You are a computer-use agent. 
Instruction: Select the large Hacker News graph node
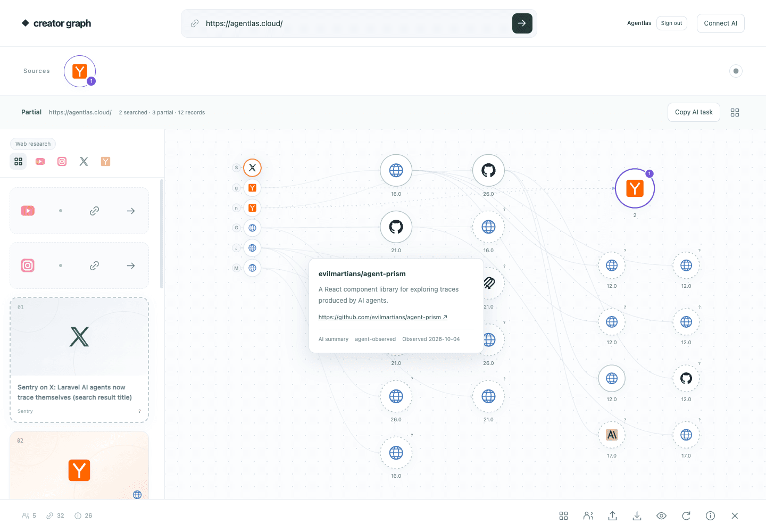coord(635,188)
